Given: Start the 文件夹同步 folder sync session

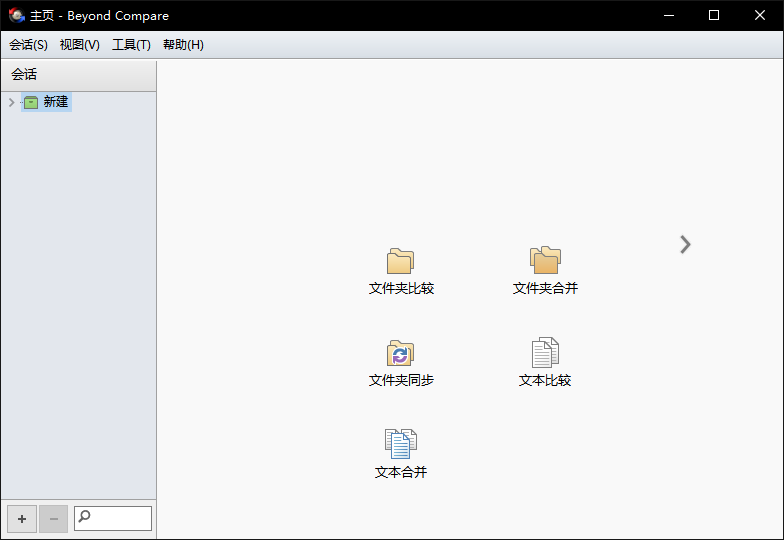Looking at the screenshot, I should coord(400,364).
